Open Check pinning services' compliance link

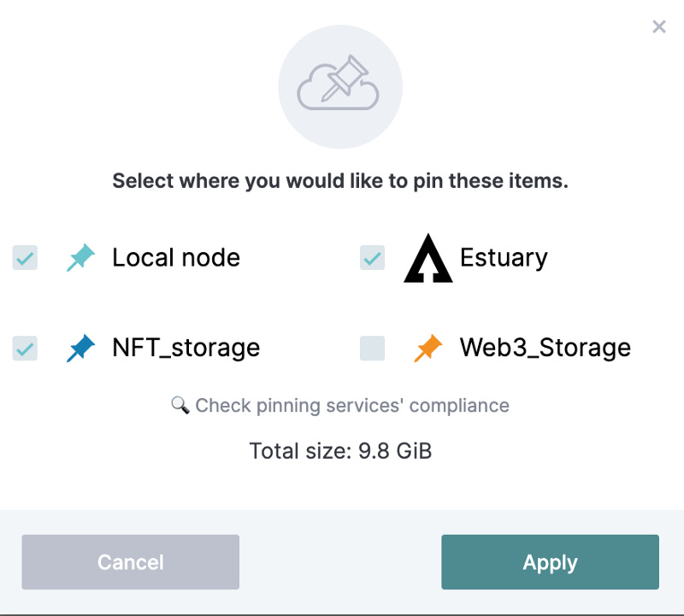coord(351,405)
